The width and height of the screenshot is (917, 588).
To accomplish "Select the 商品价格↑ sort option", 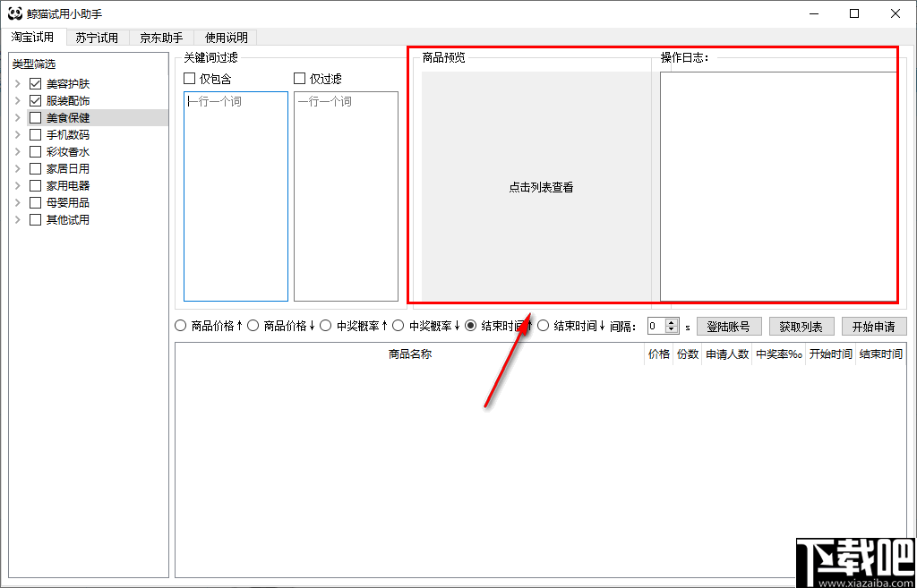I will 179,325.
